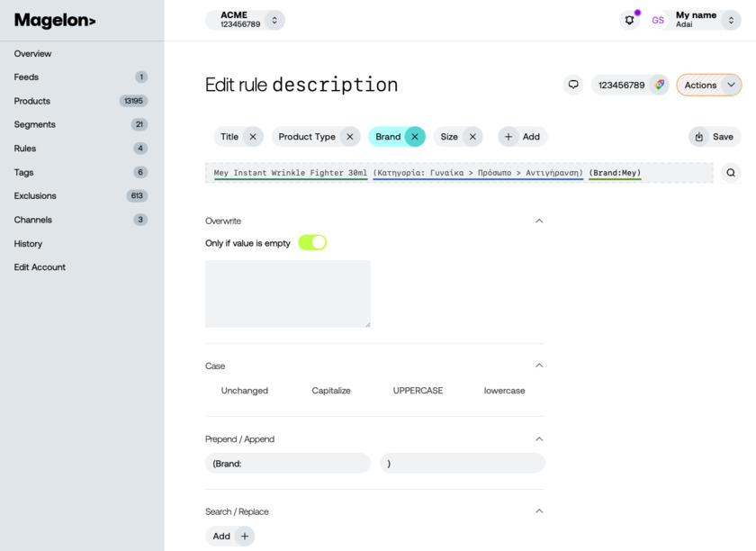The image size is (756, 551).
Task: Collapse the Overwrite section chevron
Action: pos(539,221)
